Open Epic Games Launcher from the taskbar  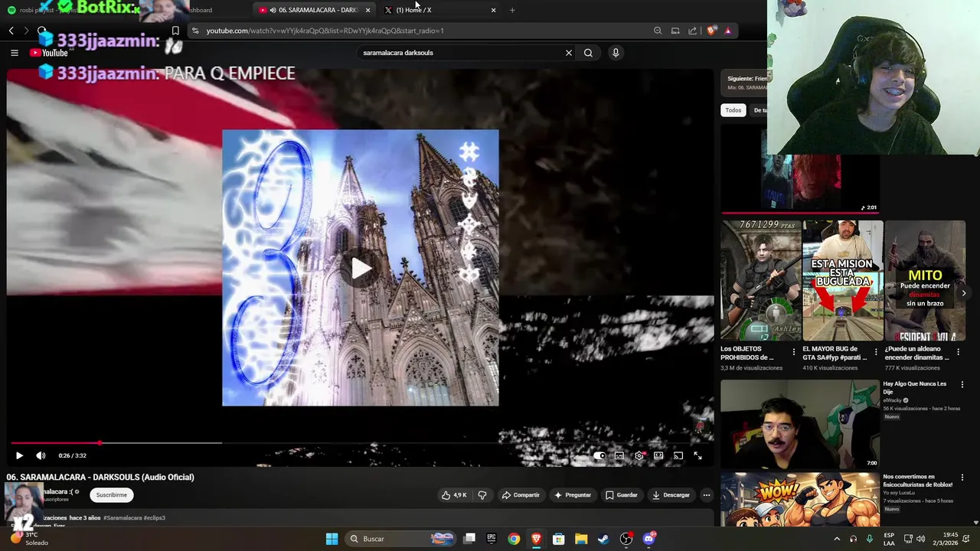point(492,539)
